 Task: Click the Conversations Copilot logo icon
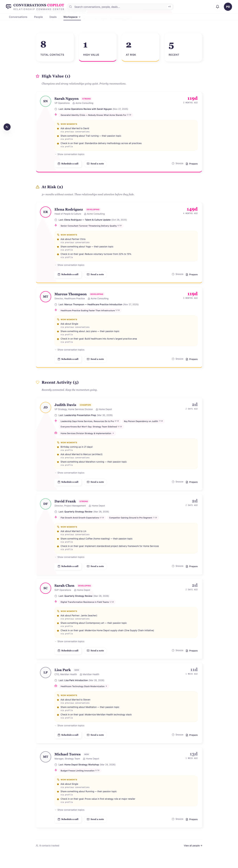click(x=8, y=7)
